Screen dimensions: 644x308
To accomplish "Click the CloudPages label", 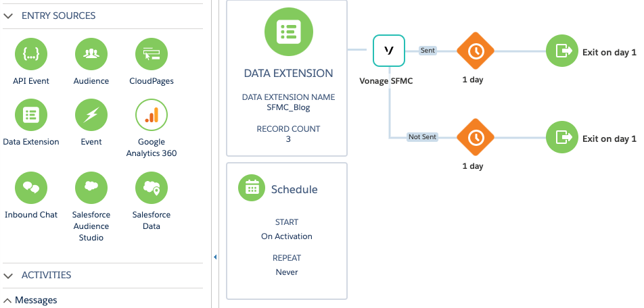I will click(x=152, y=81).
